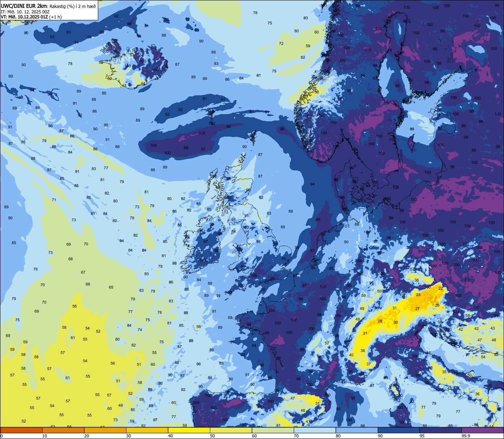Click the 80–90 blue legend swatch
The height and width of the screenshot is (439, 504).
pyautogui.click(x=357, y=430)
